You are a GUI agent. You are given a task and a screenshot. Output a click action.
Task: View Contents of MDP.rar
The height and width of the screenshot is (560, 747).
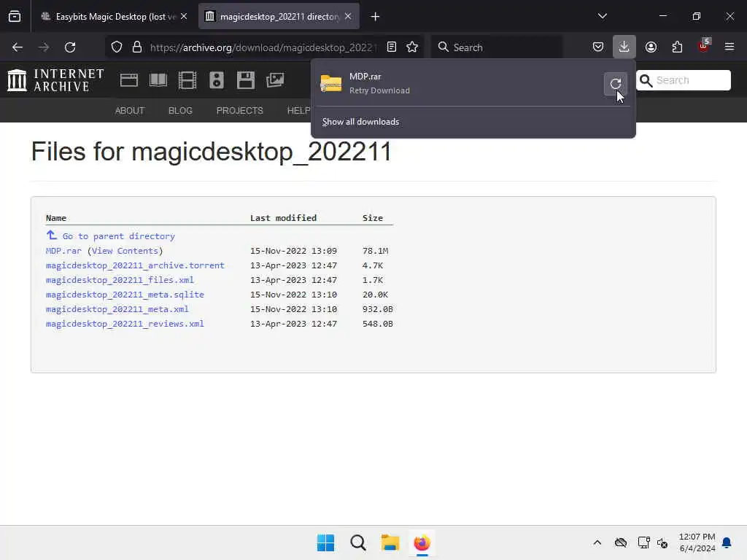(125, 251)
